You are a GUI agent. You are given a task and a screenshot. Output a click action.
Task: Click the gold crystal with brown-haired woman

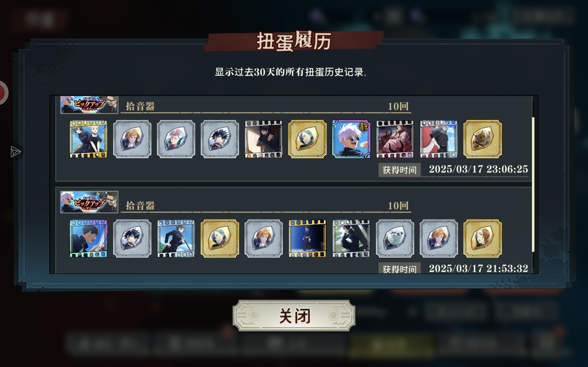pos(483,239)
